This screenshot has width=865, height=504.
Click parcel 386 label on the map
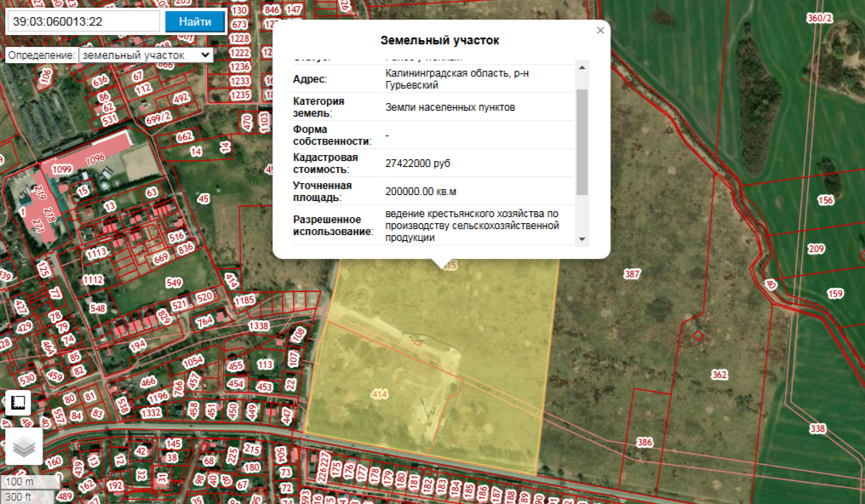[644, 443]
